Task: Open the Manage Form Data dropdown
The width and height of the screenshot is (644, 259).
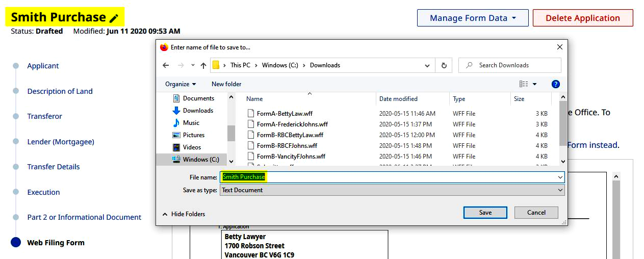Action: coord(473,18)
